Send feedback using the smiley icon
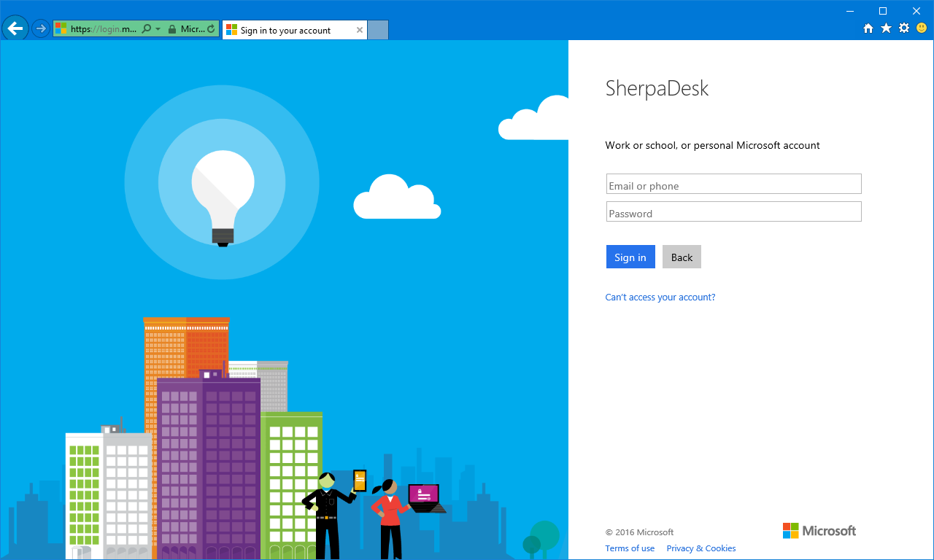Screen dimensions: 934x560 [921, 27]
